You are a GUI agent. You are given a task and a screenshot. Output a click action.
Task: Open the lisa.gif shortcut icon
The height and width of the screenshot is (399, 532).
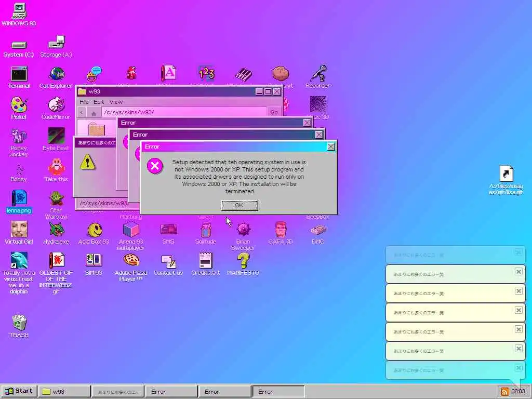(506, 174)
